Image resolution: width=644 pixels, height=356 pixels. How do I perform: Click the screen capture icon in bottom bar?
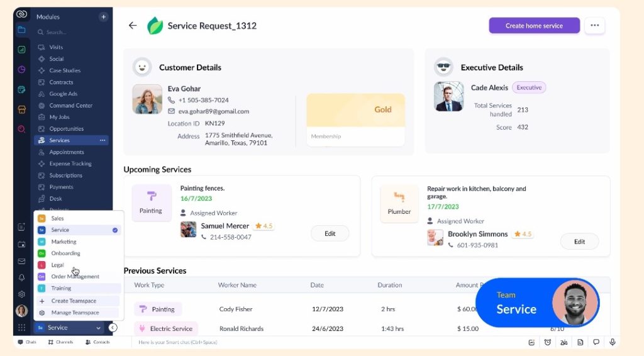click(x=531, y=342)
